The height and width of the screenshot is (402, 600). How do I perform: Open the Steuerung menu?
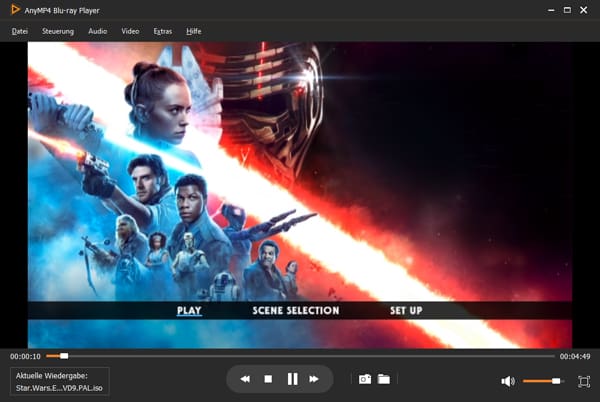[58, 31]
